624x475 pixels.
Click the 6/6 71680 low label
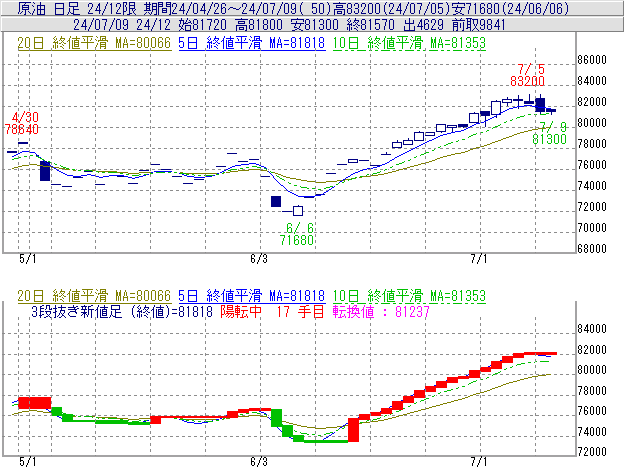297,234
